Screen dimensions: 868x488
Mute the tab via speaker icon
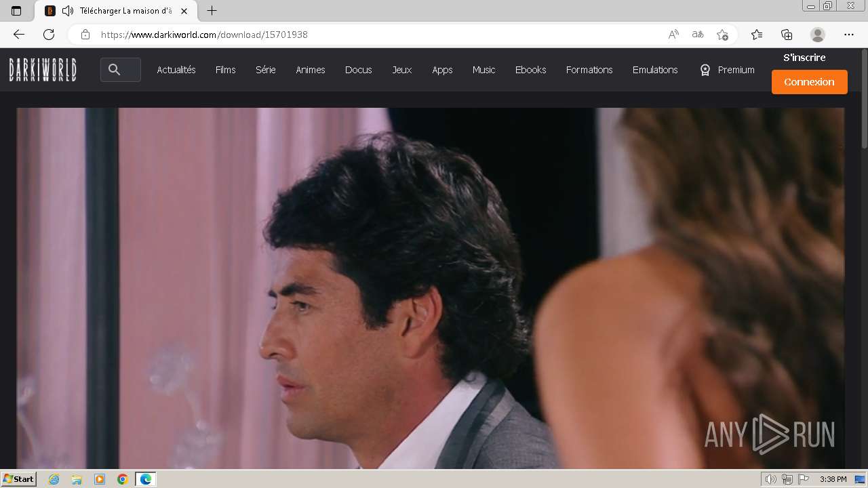click(x=68, y=11)
